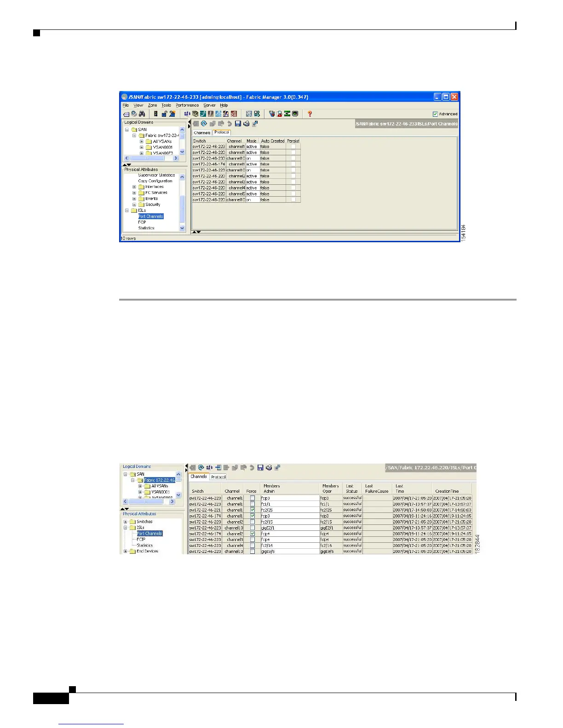Click the leftmost icon in the upper table toolbar
Screen dimensions: 563x728
(x=196, y=124)
